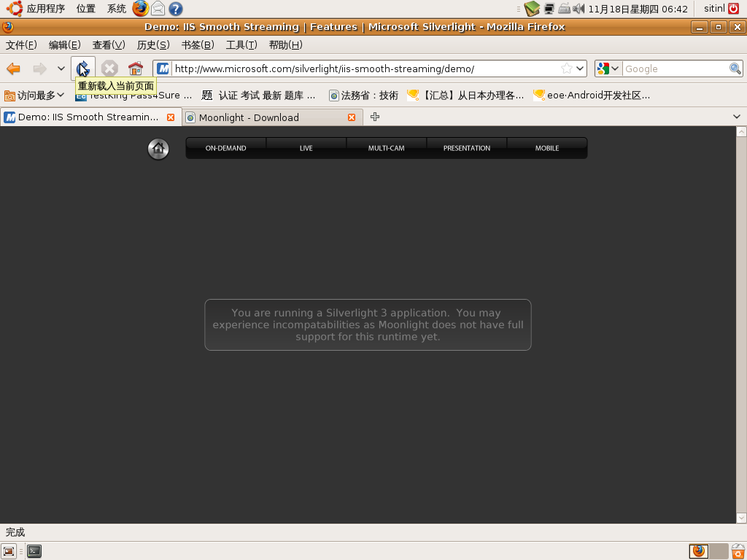Click the round home icon in the demo page
Image resolution: width=747 pixels, height=560 pixels.
click(x=158, y=149)
